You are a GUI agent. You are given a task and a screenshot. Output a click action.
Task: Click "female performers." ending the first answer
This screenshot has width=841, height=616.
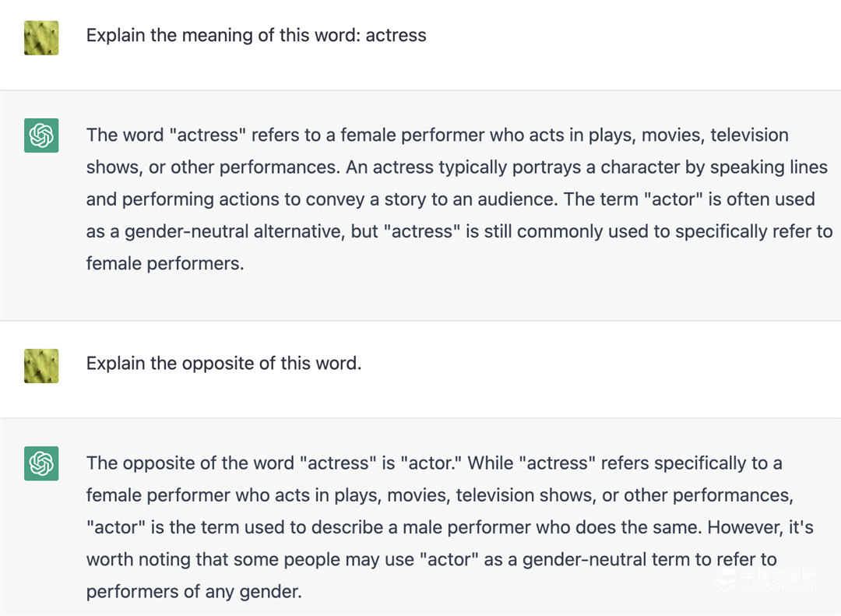[x=165, y=263]
